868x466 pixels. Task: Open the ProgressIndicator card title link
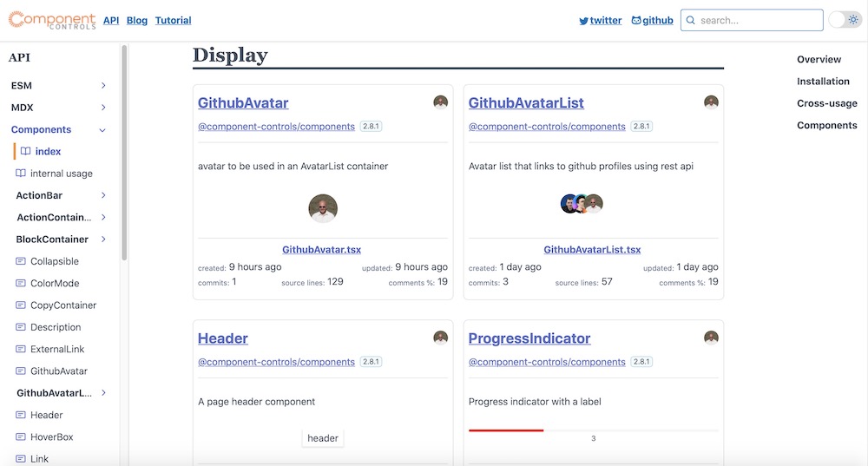pos(529,338)
